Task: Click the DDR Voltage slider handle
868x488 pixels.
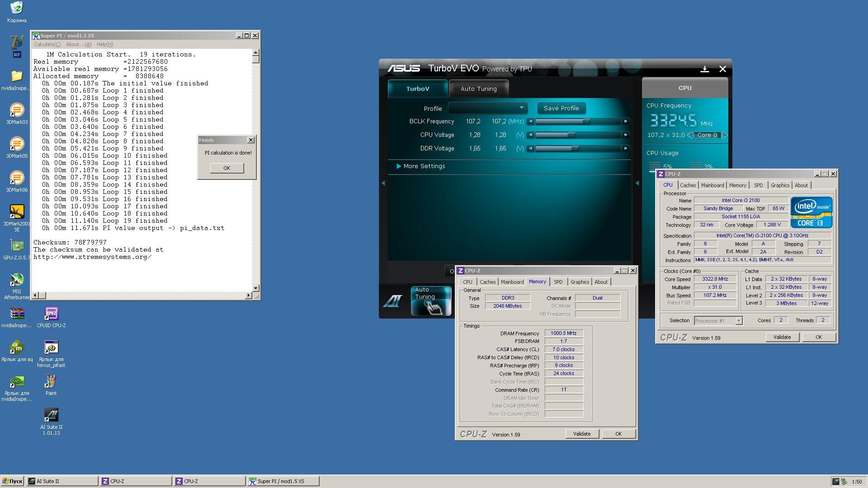Action: (575, 149)
